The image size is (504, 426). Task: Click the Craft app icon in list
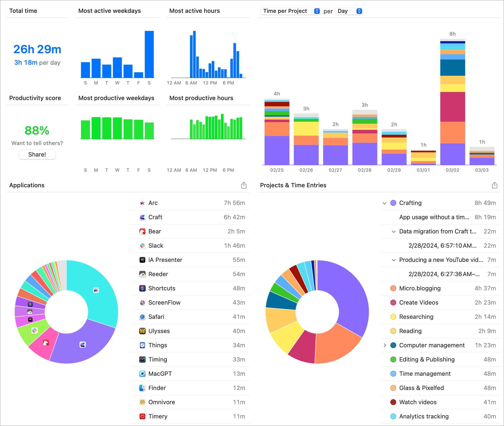(x=142, y=217)
